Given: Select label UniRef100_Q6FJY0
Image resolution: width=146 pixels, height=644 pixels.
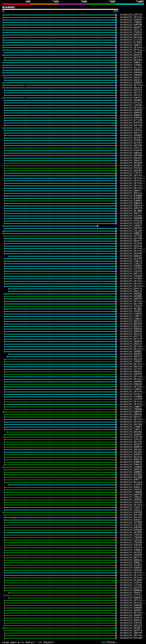Looking at the screenshot, I should [131, 274].
